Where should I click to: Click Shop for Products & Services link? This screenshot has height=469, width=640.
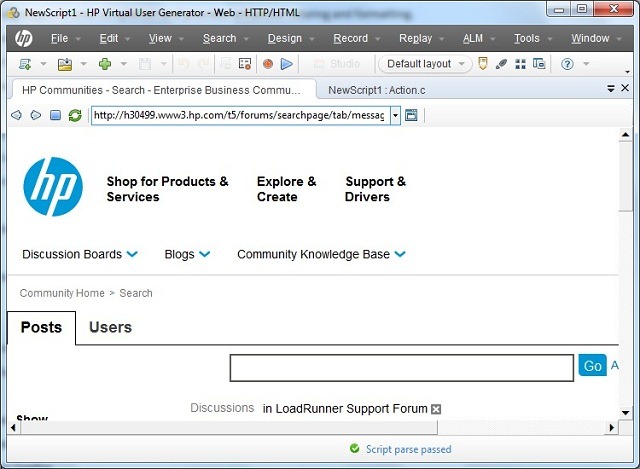click(x=167, y=189)
